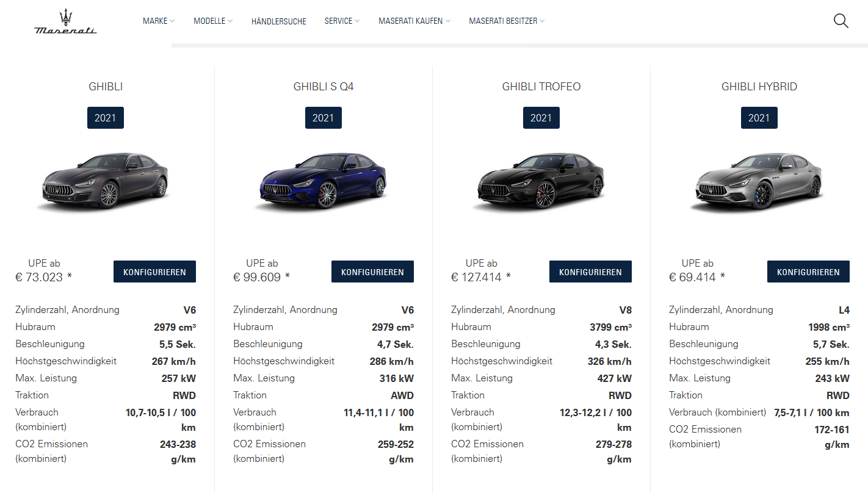Open the HÄNDLERSUCHE menu item
This screenshot has width=868, height=493.
279,21
